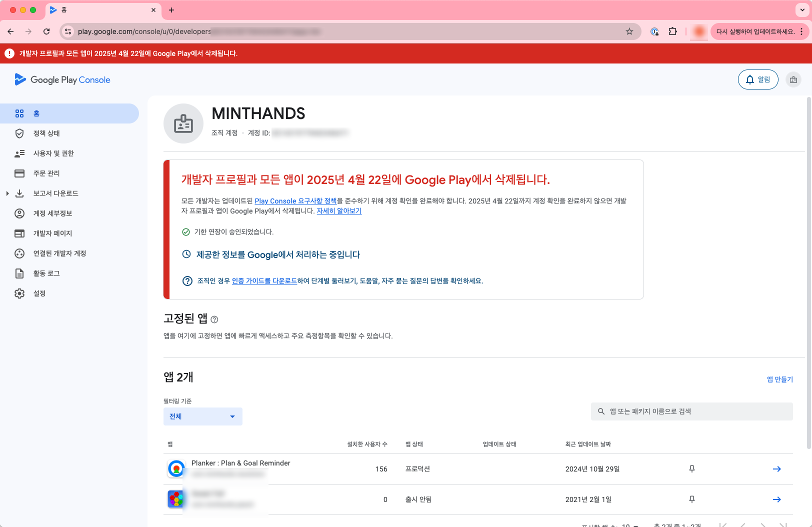Pin the Planker app with its pin icon

click(692, 469)
